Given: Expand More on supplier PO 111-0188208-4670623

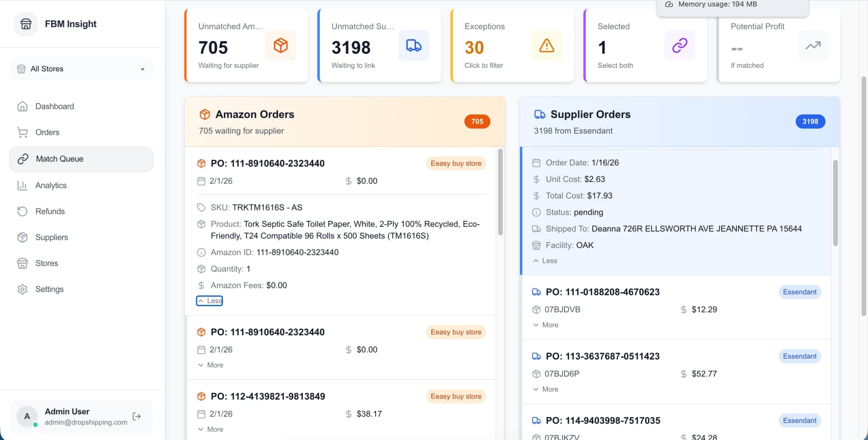Looking at the screenshot, I should pos(546,325).
